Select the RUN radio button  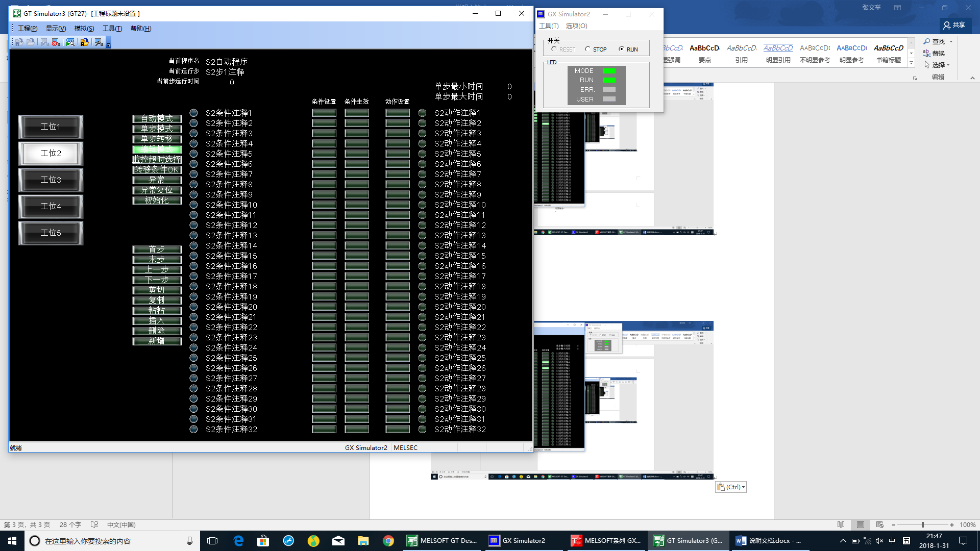(x=621, y=49)
